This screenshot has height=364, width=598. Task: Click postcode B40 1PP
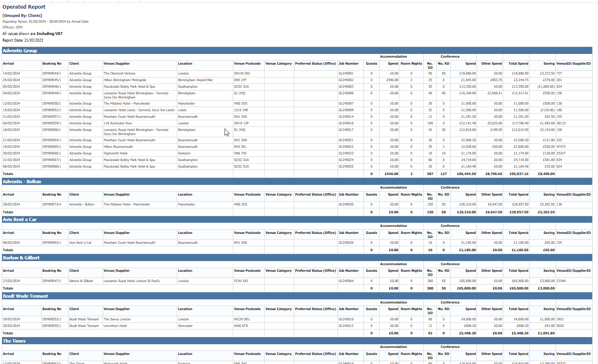240,80
